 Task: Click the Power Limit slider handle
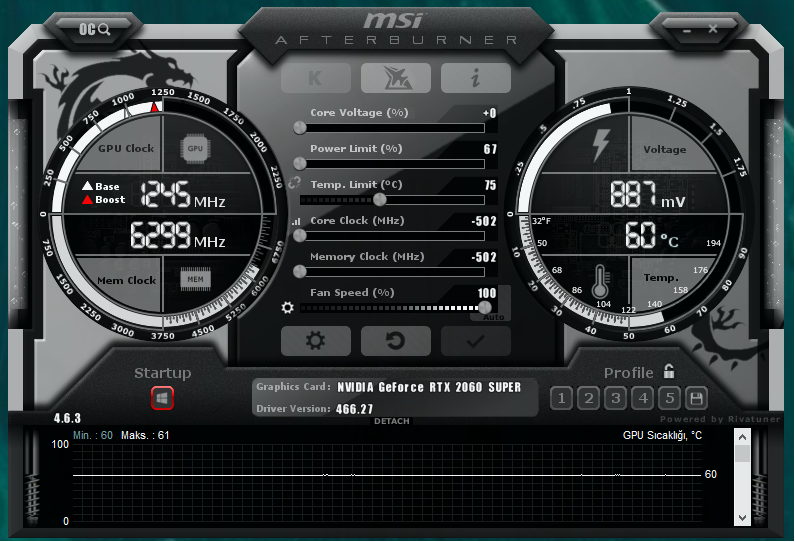pos(300,164)
